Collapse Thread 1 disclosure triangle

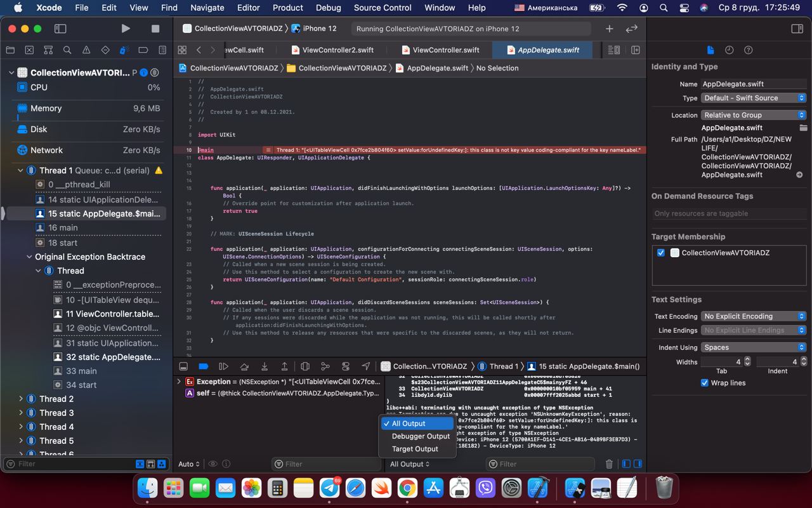pos(20,170)
